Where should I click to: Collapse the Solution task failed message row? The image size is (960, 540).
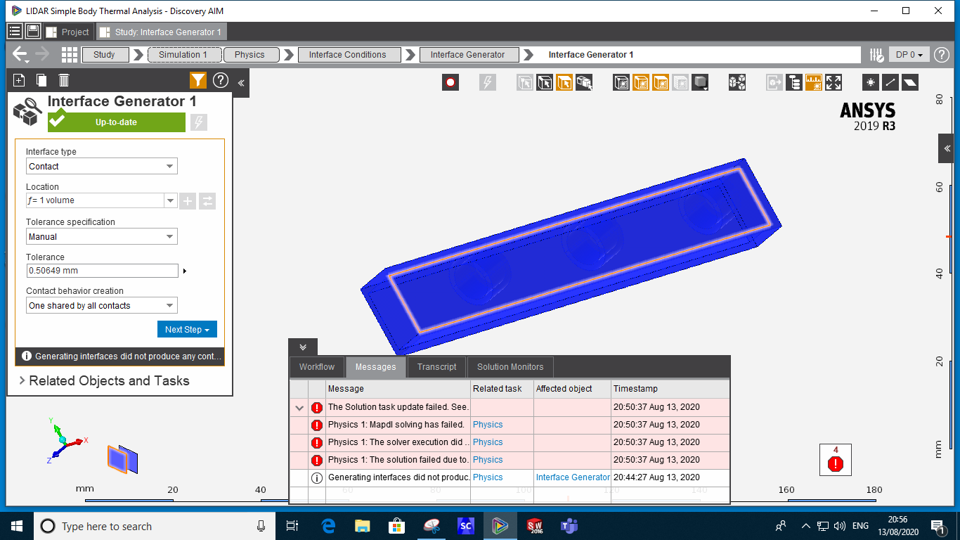[x=299, y=407]
